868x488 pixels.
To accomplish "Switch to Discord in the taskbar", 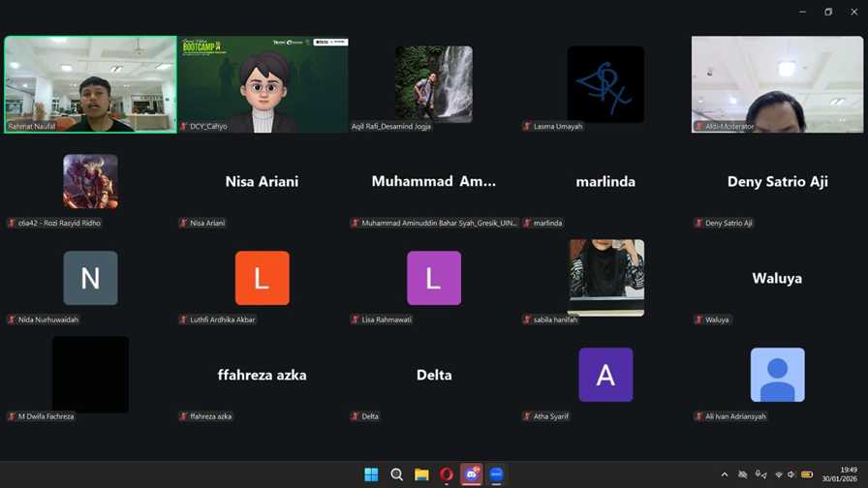I will (x=472, y=474).
